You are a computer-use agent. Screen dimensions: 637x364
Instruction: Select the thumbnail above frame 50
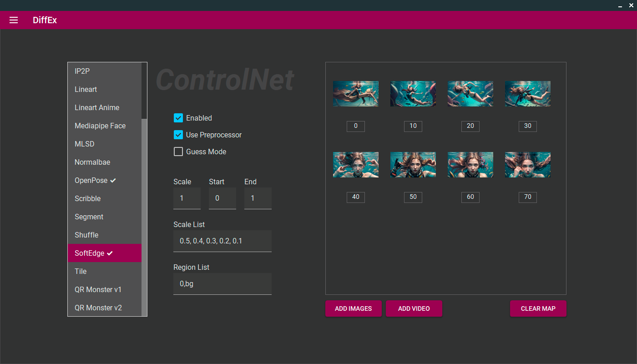(x=413, y=165)
